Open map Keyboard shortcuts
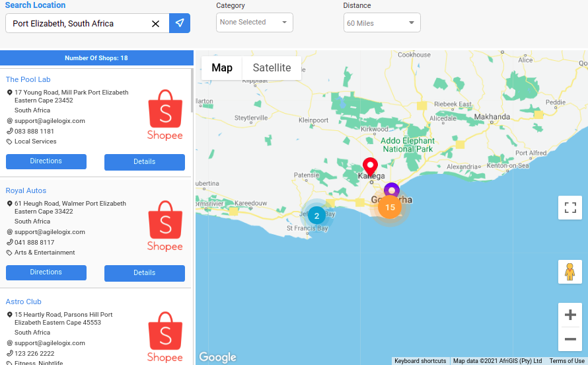Screen dimensions: 588x365 coord(420,361)
